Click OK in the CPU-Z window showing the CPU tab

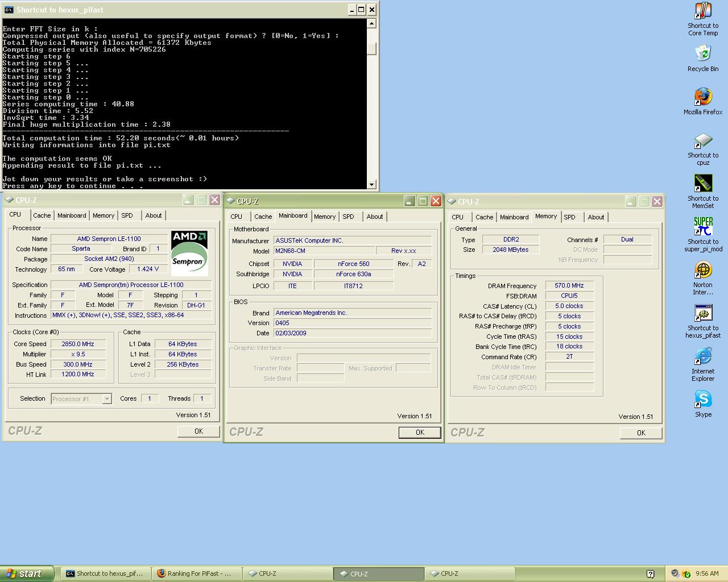(x=198, y=431)
